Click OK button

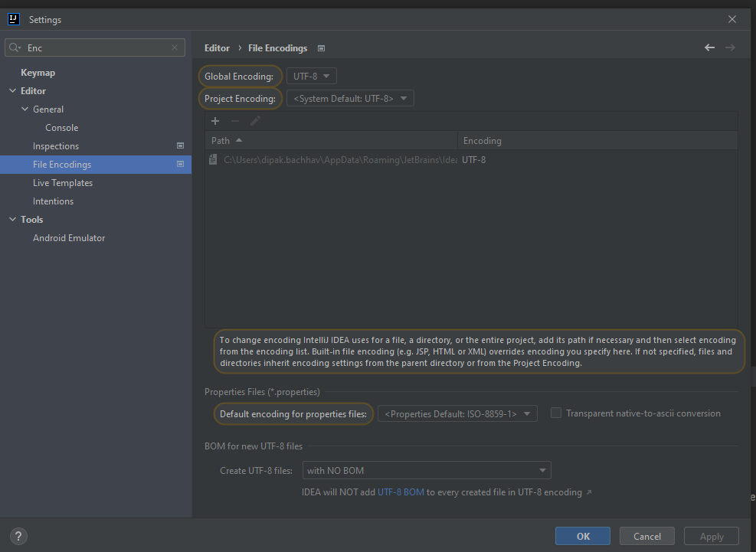coord(582,536)
